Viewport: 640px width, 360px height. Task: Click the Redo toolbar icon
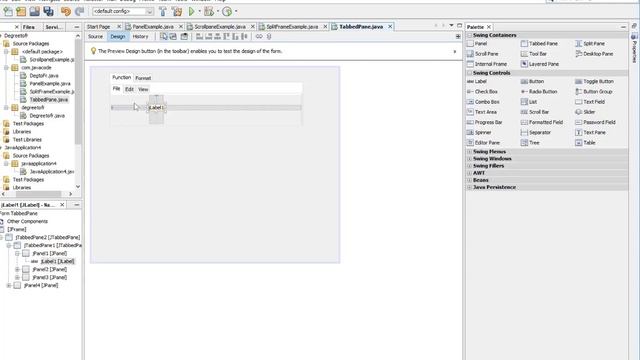tap(80, 11)
